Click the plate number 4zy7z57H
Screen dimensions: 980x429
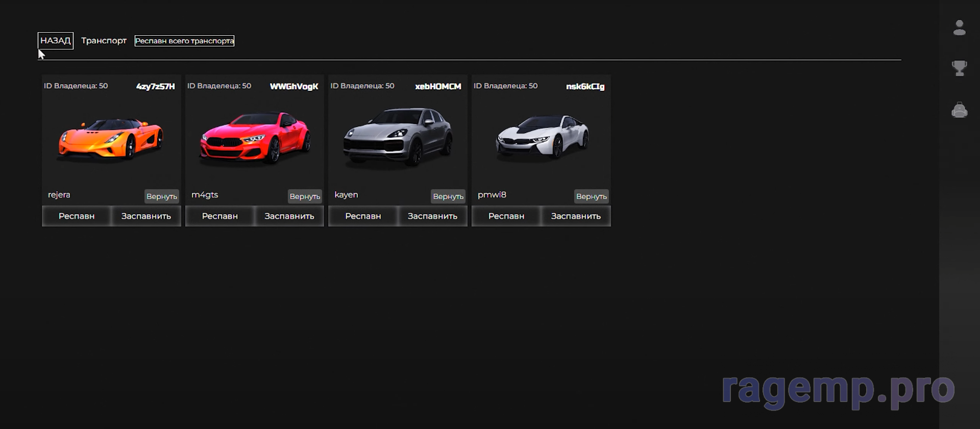(x=155, y=87)
